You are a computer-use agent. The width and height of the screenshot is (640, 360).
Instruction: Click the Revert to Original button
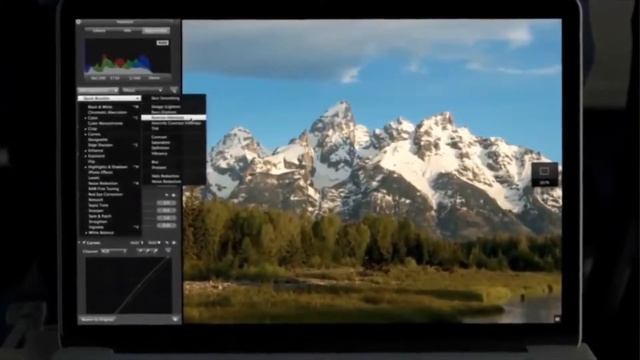click(97, 319)
